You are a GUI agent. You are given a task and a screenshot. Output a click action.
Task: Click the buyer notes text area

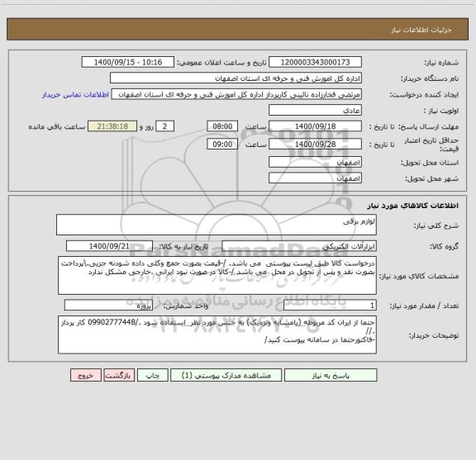[x=217, y=334]
